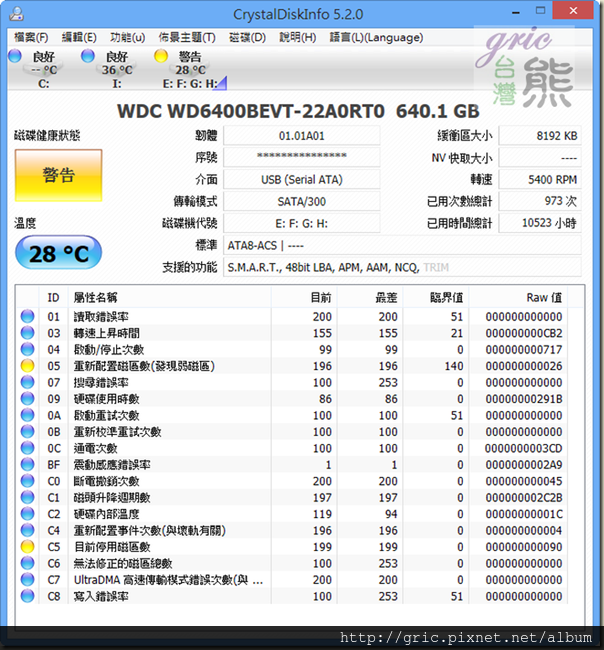Click the 最差 column header
The image size is (604, 650).
tap(370, 297)
